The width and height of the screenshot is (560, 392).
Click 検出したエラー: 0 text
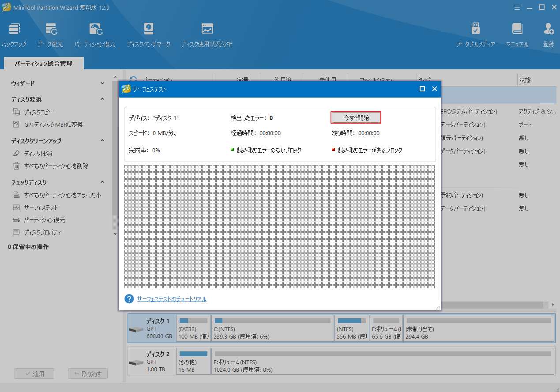pos(252,118)
